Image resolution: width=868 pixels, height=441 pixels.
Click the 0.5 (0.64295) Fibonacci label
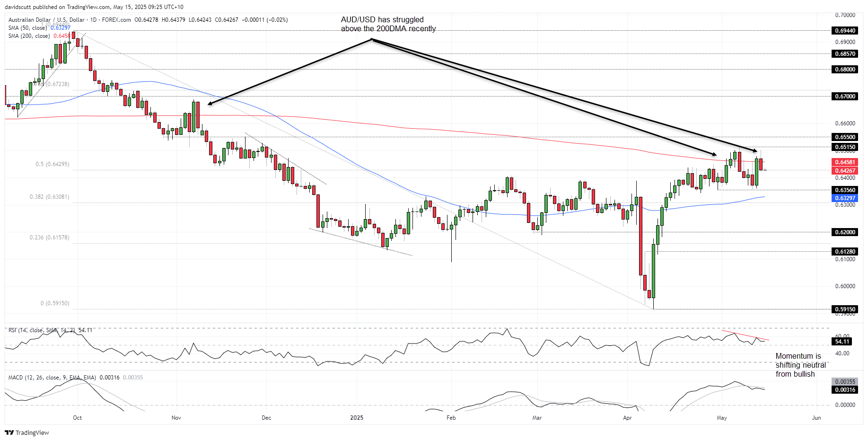[53, 164]
